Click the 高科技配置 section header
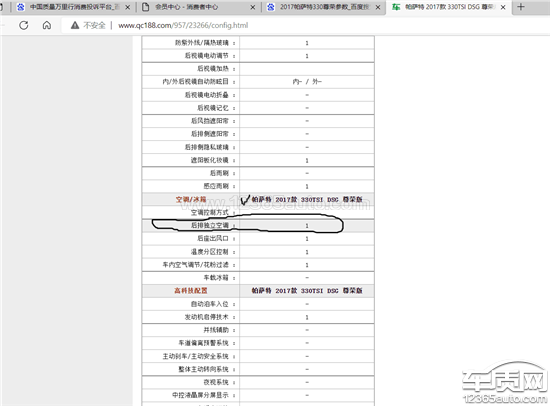This screenshot has width=550, height=406. click(x=191, y=291)
